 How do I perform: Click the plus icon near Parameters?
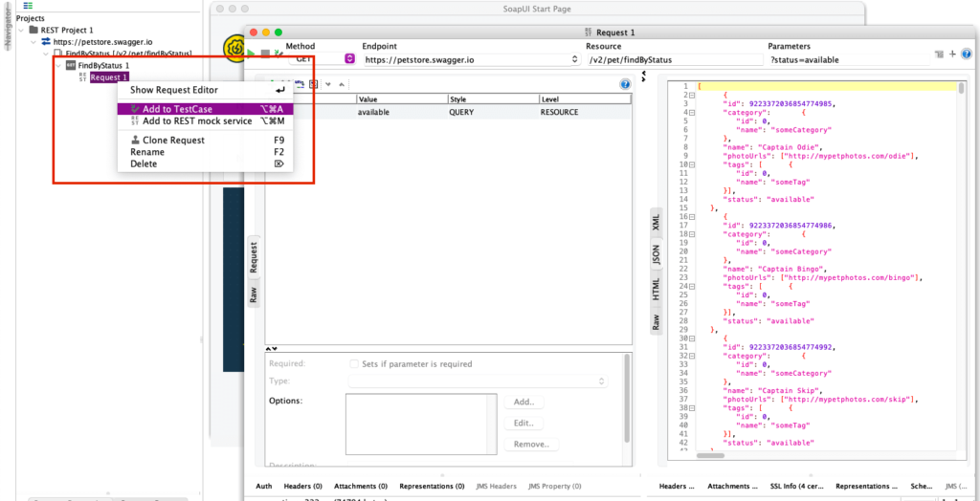point(952,54)
